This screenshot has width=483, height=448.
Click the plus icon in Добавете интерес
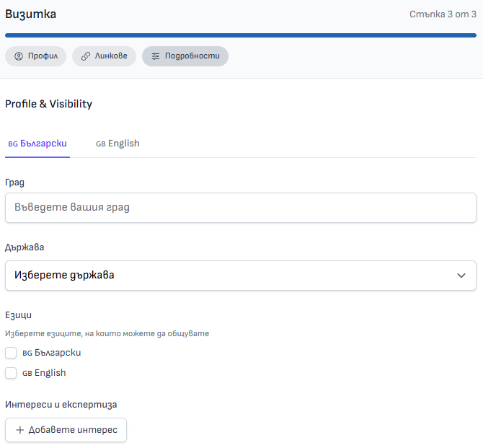[x=20, y=430]
